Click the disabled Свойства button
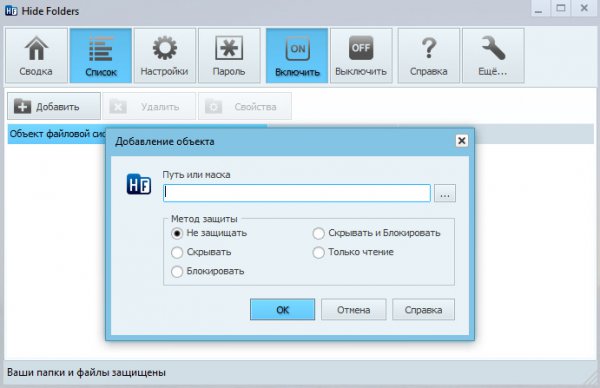 245,106
